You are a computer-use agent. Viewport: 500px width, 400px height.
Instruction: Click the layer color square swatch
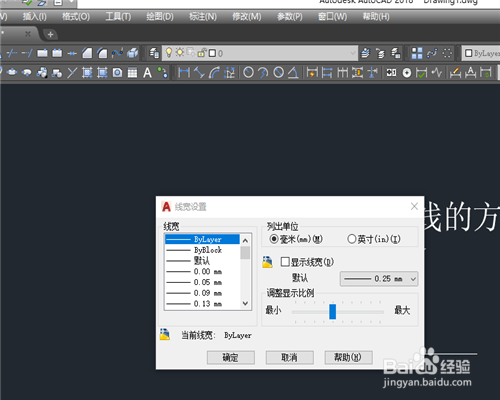212,53
